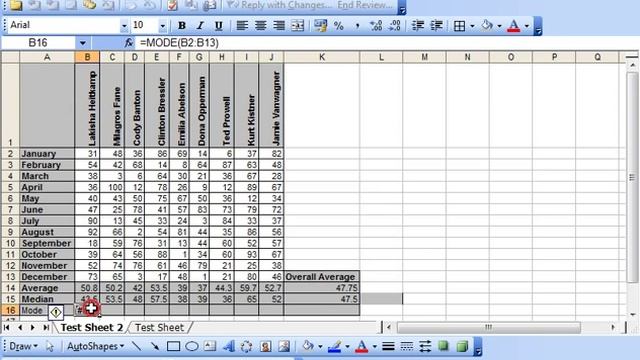Insert a Diagram or Organization Chart
Viewport: 640px width, 360px height.
tap(247, 347)
